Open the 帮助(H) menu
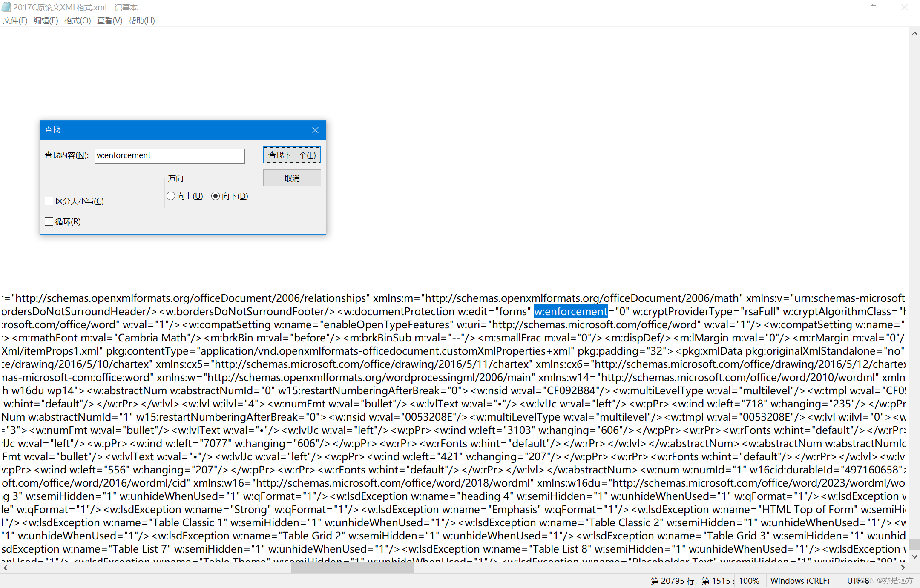 coord(141,20)
